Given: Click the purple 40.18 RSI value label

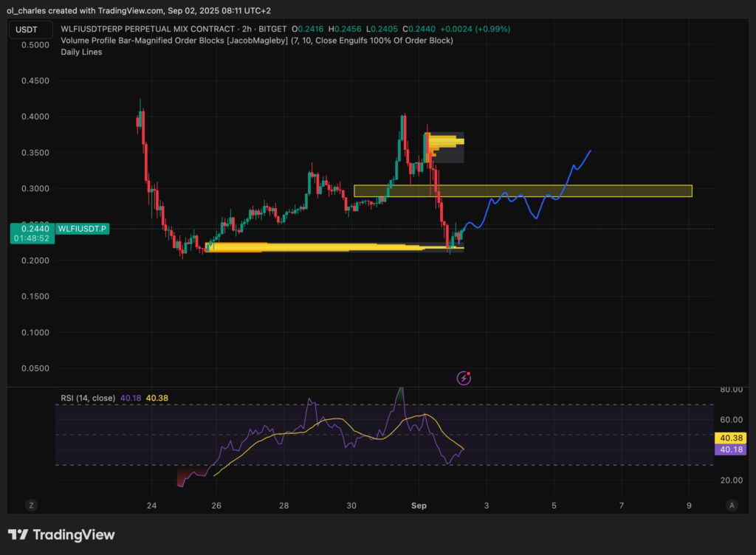Looking at the screenshot, I should (729, 449).
